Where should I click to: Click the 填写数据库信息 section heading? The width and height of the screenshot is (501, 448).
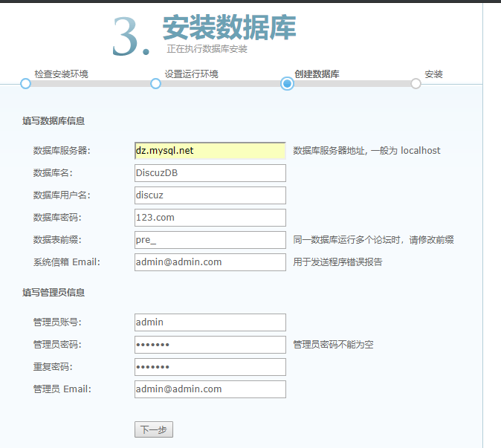pos(54,121)
